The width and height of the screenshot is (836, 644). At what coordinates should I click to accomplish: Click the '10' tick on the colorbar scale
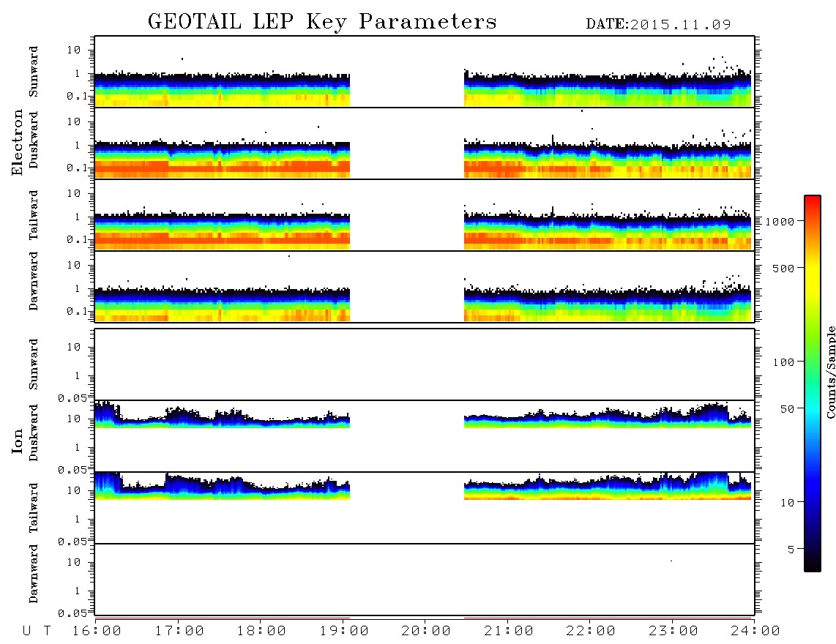click(788, 502)
